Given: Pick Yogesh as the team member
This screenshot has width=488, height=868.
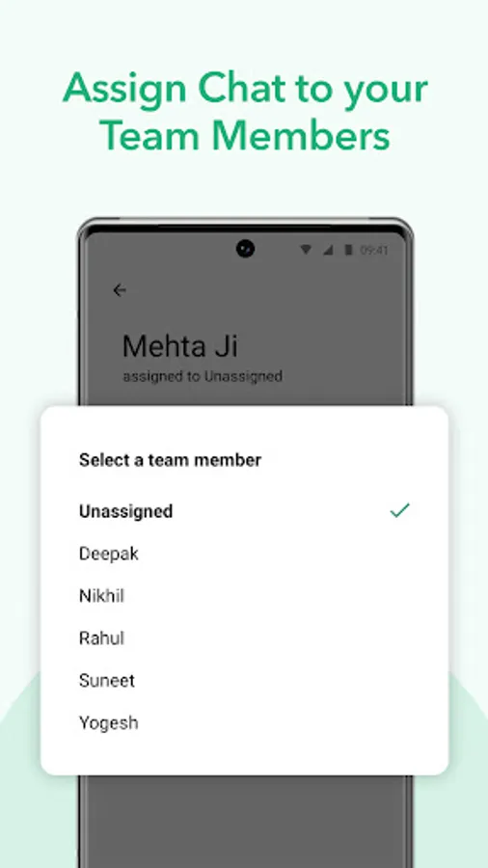Looking at the screenshot, I should coord(245,723).
